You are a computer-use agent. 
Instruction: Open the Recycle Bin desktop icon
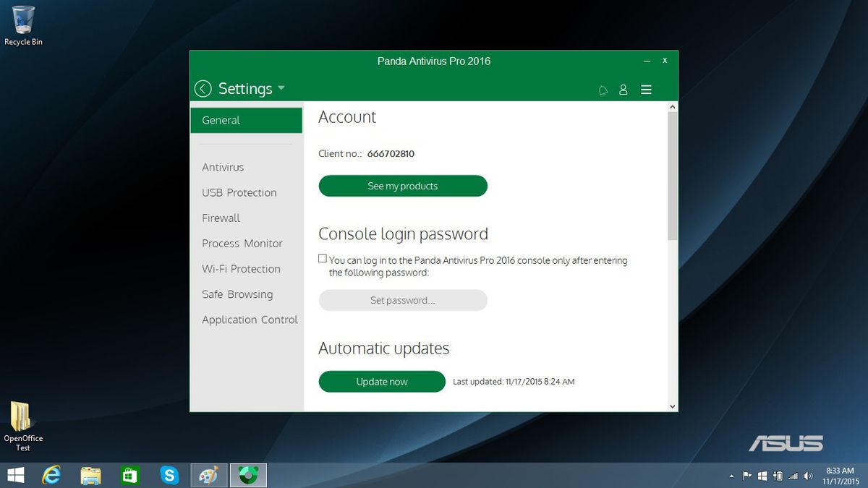point(23,25)
